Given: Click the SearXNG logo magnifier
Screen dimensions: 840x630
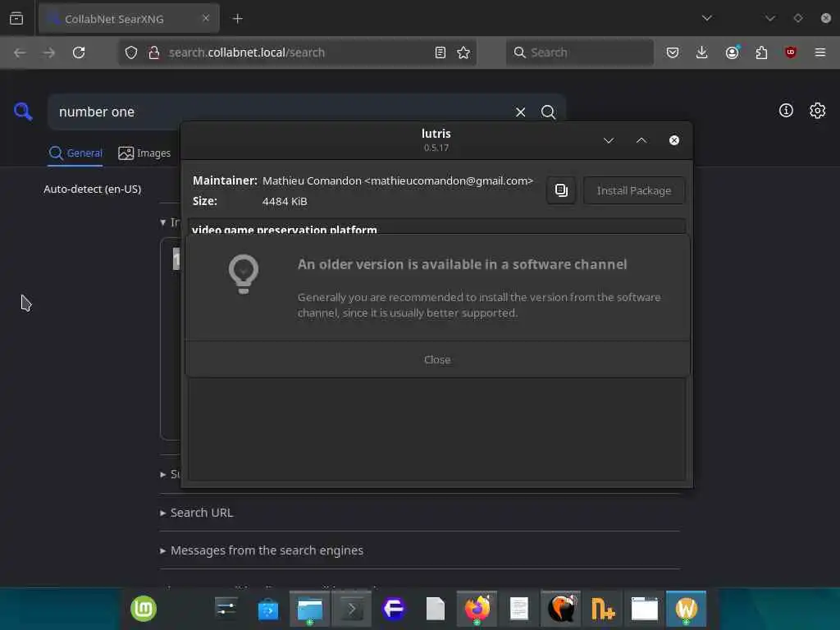Looking at the screenshot, I should 23,112.
